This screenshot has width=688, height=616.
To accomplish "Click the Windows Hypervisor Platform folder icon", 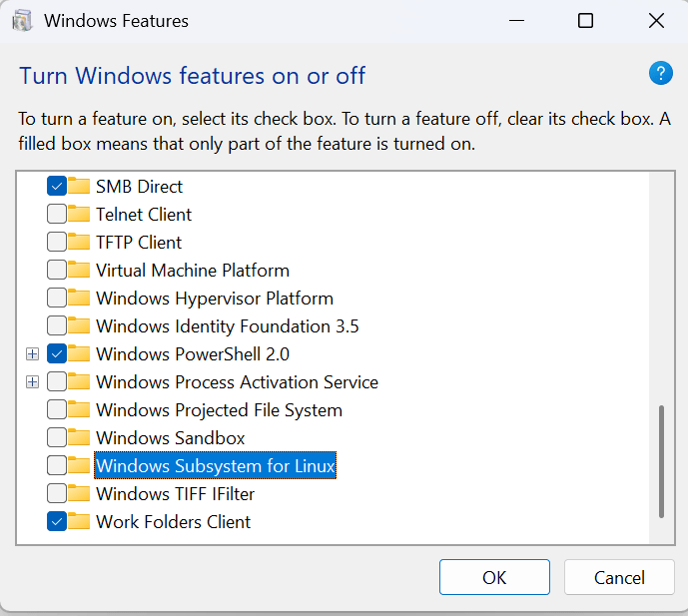I will pyautogui.click(x=79, y=298).
